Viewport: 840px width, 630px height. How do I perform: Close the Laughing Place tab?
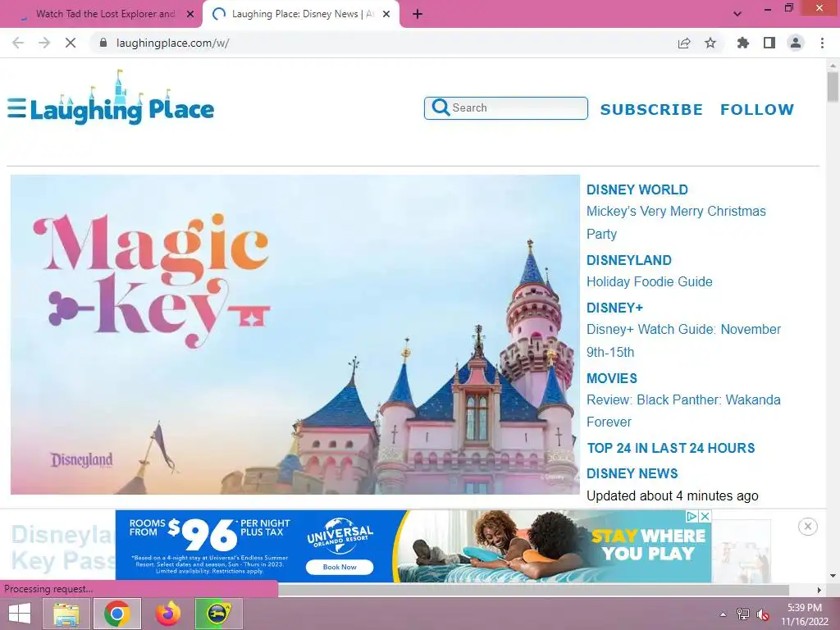pos(386,15)
